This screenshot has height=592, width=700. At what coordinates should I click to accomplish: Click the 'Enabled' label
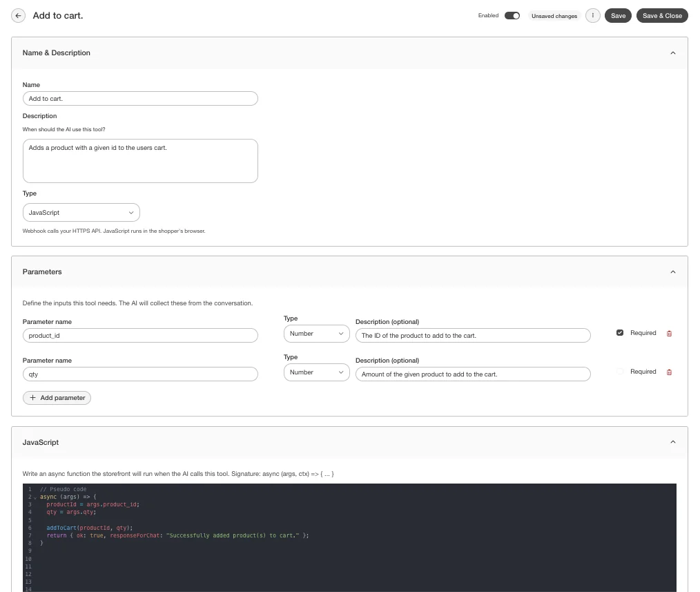pos(488,16)
